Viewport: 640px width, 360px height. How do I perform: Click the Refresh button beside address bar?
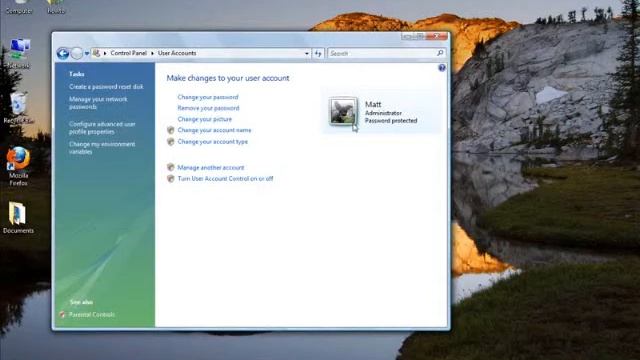pyautogui.click(x=318, y=53)
